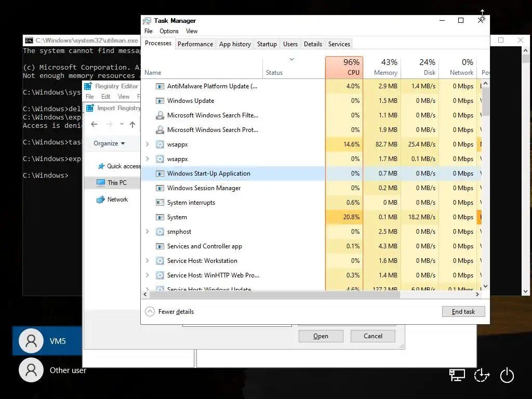Click the Task Manager horizontal scrollbar thumb

pyautogui.click(x=274, y=295)
